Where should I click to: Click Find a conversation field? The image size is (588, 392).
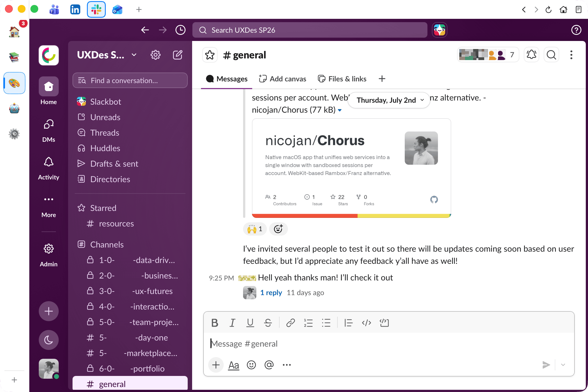click(x=130, y=81)
